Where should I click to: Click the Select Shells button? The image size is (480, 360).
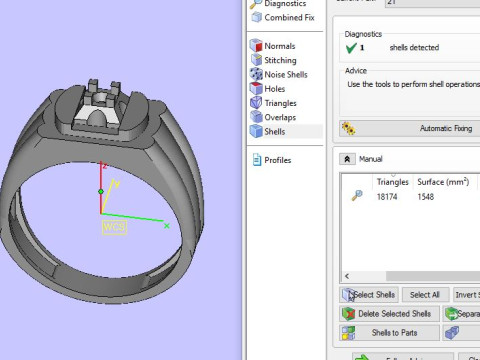[x=369, y=295]
